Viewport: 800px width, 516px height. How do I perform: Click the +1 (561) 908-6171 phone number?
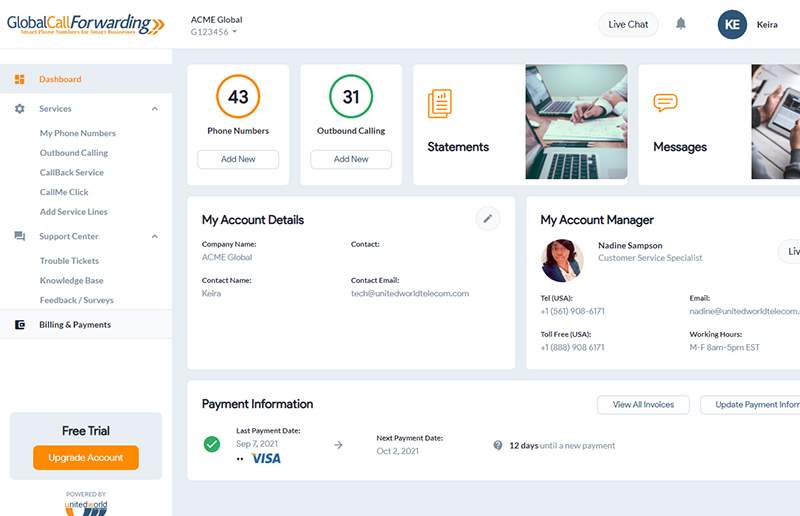572,311
